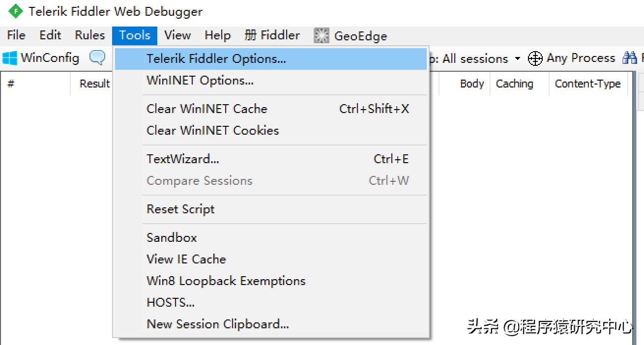
Task: Click the comment speech bubble icon
Action: pos(97,57)
